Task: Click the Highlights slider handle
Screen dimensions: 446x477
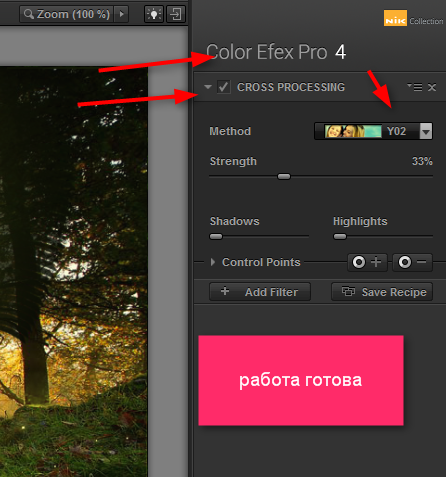Action: coord(340,236)
